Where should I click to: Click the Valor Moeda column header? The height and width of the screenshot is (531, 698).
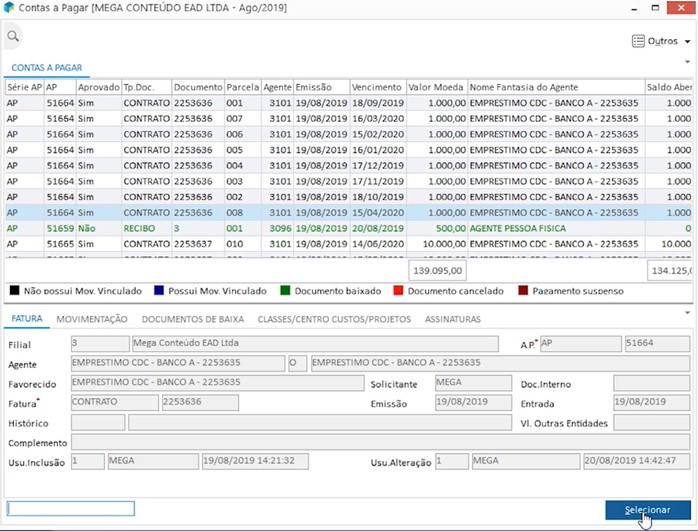click(436, 87)
